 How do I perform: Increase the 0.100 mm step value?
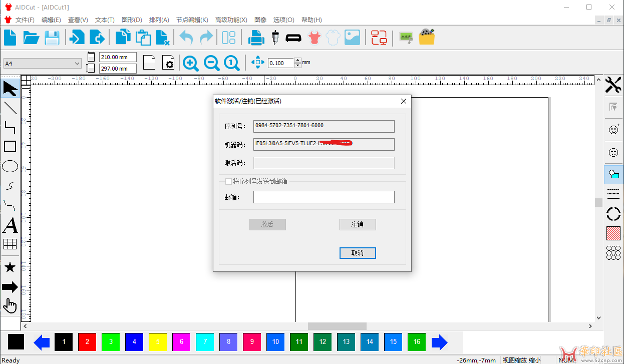pyautogui.click(x=297, y=61)
